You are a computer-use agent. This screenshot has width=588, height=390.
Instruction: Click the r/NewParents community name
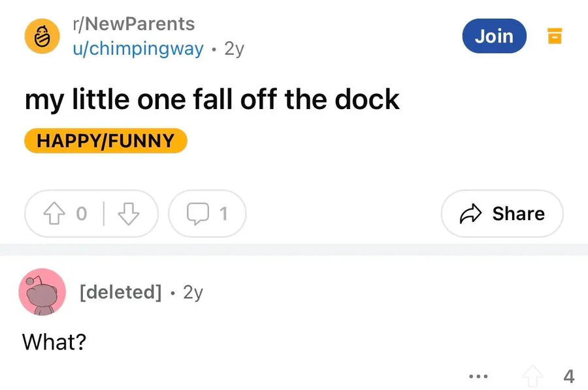tap(134, 24)
